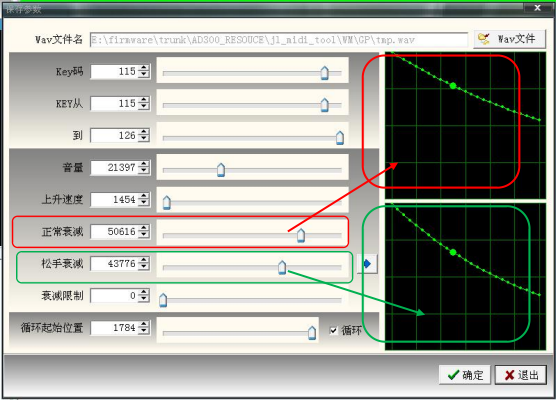
Task: Click the 循环起始位置 slider handle
Action: 312,333
